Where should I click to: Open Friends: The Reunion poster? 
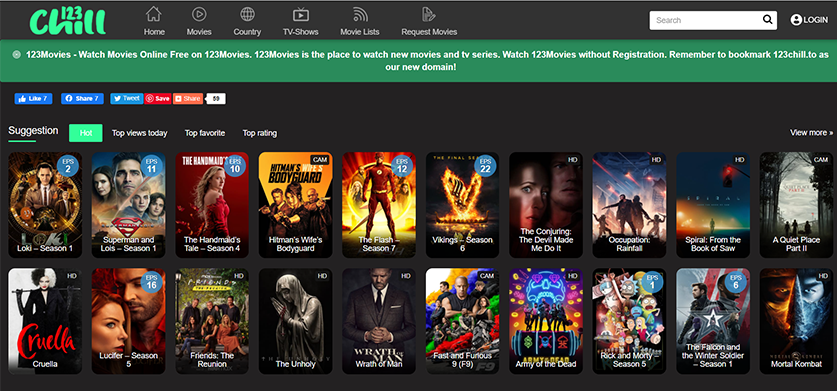(212, 321)
